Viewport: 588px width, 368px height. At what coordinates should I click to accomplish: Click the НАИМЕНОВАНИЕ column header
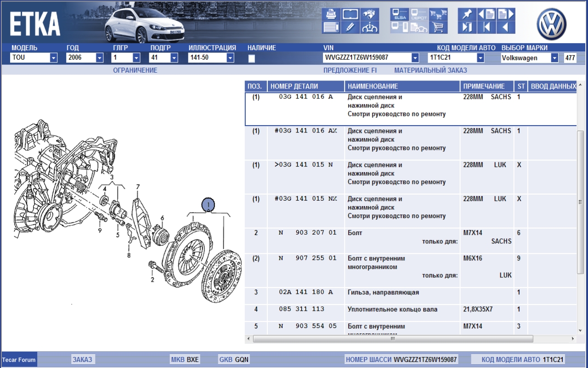pyautogui.click(x=402, y=86)
